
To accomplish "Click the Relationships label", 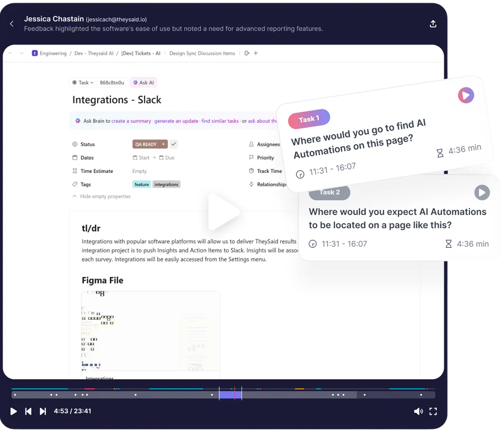I will click(x=272, y=184).
